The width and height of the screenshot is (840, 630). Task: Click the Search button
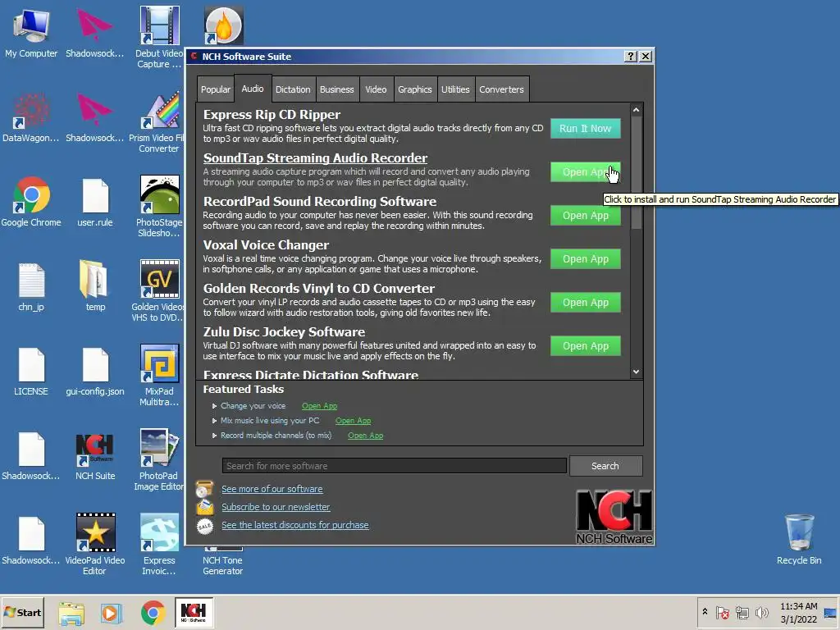[x=605, y=466]
